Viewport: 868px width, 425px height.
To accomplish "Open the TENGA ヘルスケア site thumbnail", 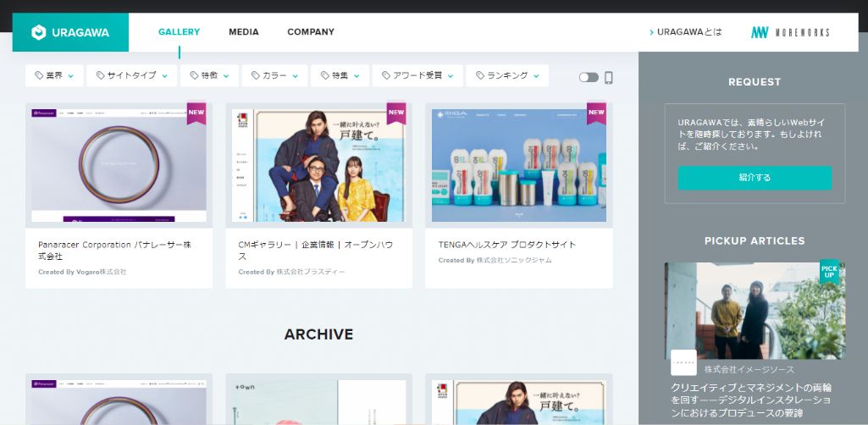I will pyautogui.click(x=518, y=164).
